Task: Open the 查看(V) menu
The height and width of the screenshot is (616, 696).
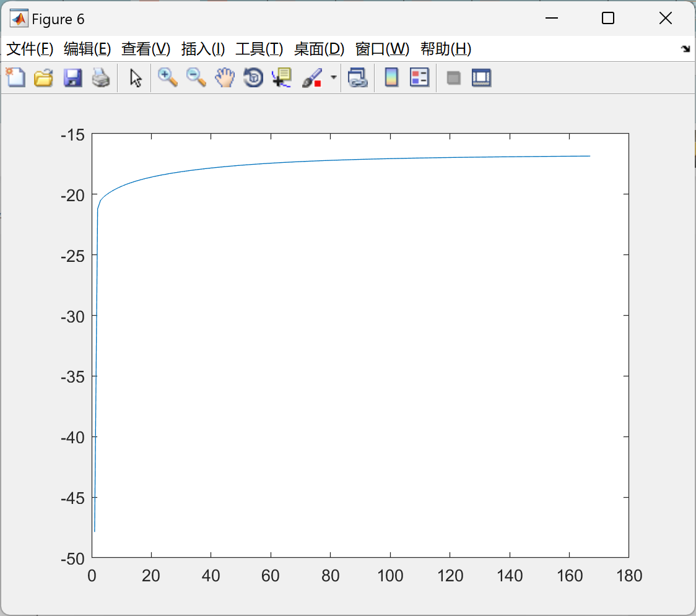Action: [x=146, y=49]
